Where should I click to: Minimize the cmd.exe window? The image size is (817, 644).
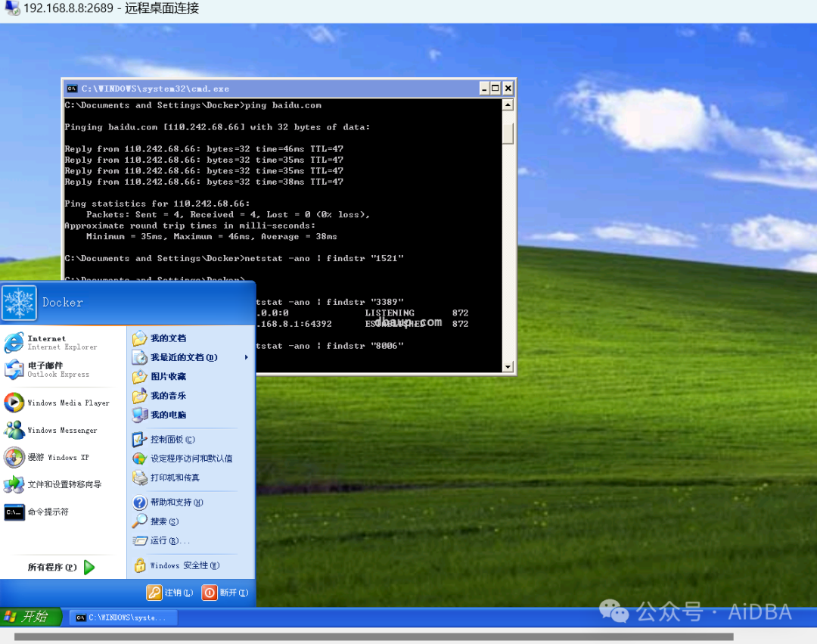[485, 89]
